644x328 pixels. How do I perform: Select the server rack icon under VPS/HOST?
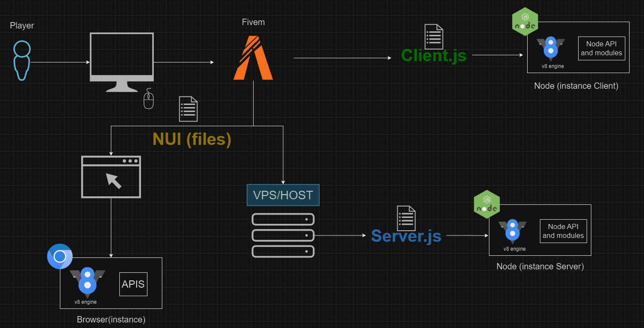(283, 235)
